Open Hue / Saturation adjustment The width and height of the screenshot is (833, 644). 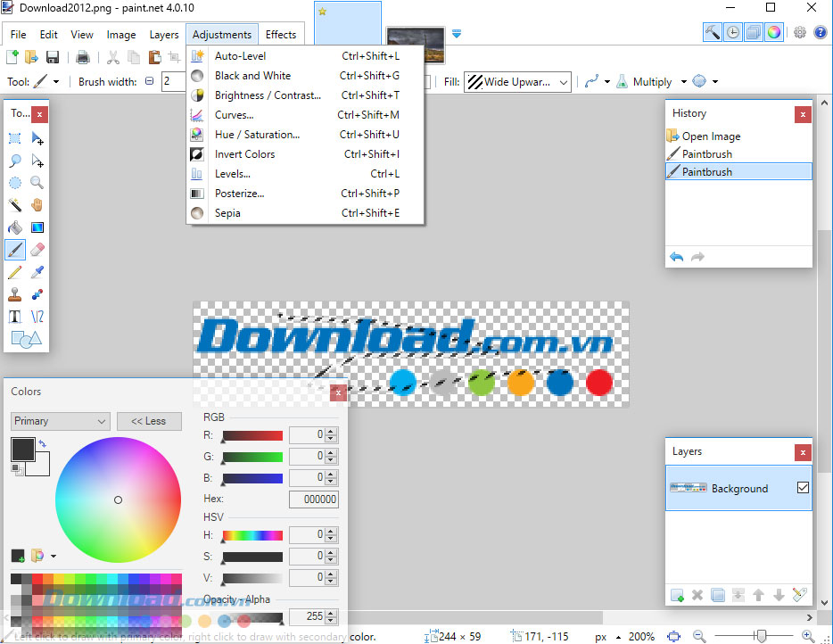click(305, 135)
